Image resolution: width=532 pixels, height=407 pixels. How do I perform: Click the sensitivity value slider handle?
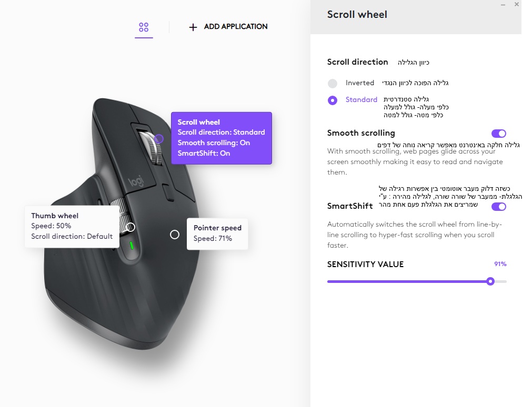point(490,281)
